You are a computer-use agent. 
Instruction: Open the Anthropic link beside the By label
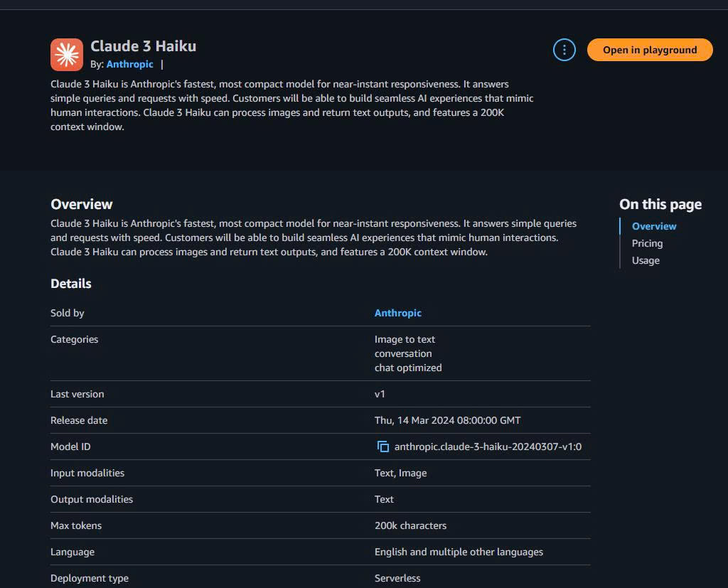click(129, 64)
